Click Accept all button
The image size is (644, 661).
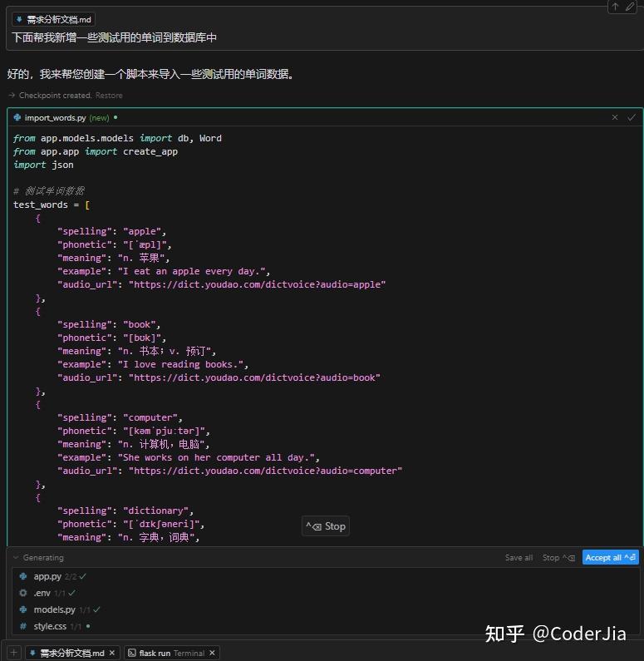point(610,557)
